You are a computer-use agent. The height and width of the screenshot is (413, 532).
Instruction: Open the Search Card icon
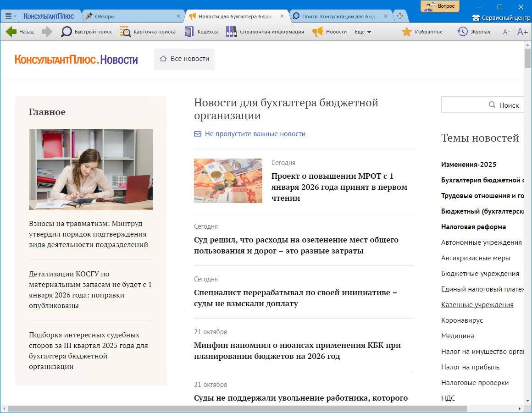tap(125, 32)
